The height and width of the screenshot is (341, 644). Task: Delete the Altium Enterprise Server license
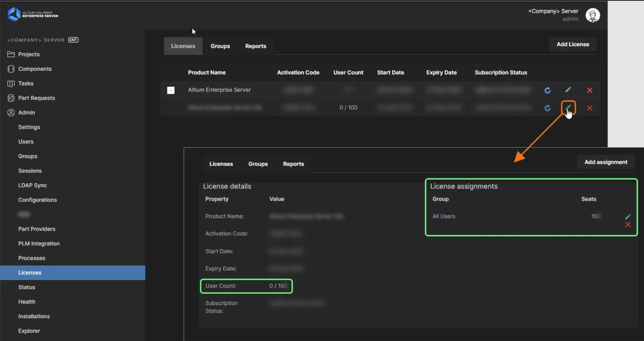coord(589,90)
